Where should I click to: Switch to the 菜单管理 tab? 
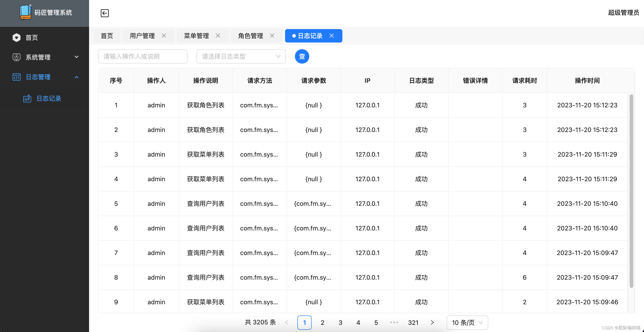(x=196, y=36)
